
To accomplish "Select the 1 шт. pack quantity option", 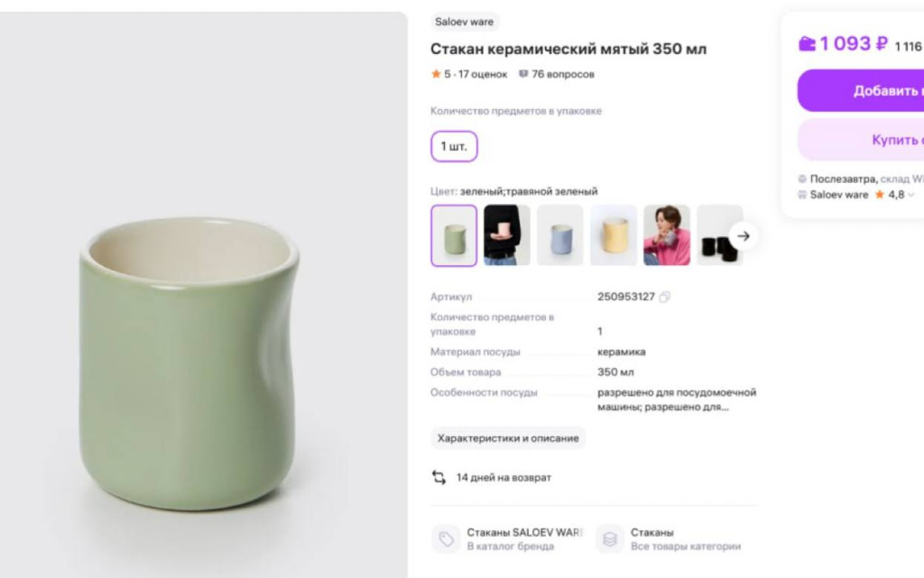I will click(x=454, y=146).
